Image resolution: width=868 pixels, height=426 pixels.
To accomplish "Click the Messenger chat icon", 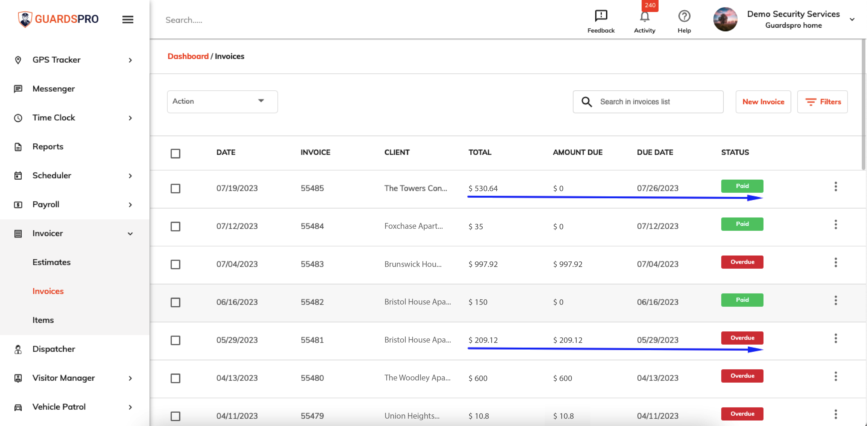I will (x=18, y=89).
